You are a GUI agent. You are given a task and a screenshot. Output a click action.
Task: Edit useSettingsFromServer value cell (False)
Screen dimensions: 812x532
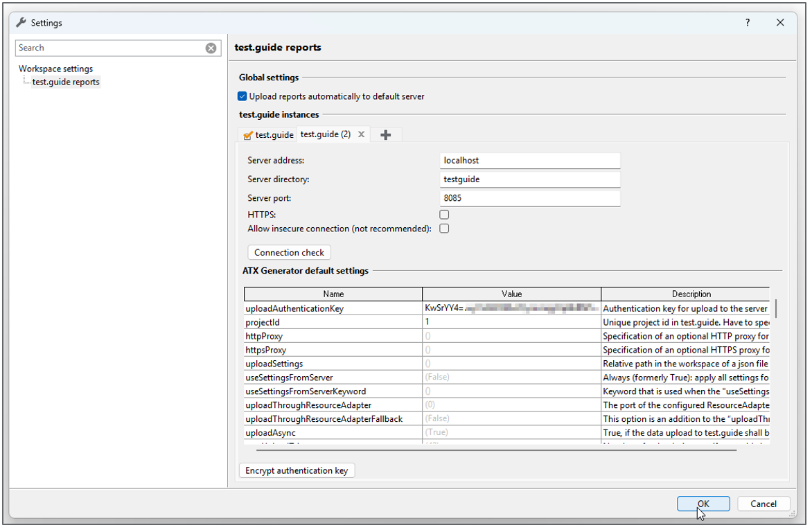click(x=511, y=378)
